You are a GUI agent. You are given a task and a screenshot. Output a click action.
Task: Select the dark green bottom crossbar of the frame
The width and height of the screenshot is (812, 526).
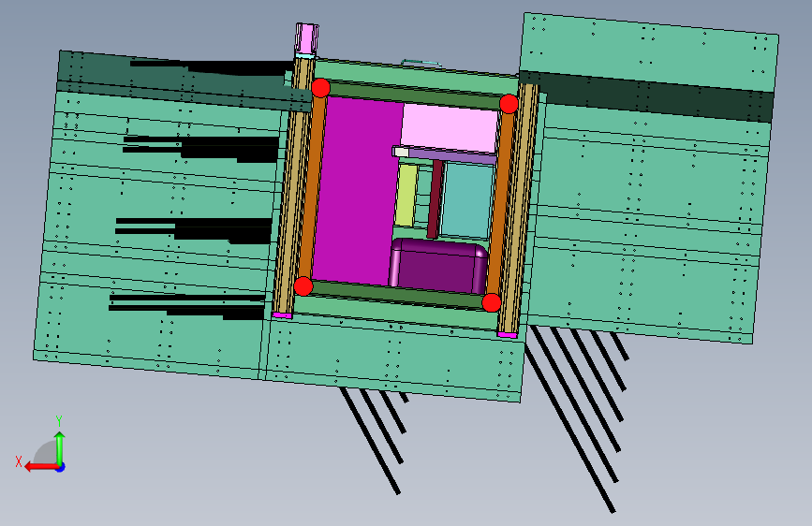tap(398, 295)
